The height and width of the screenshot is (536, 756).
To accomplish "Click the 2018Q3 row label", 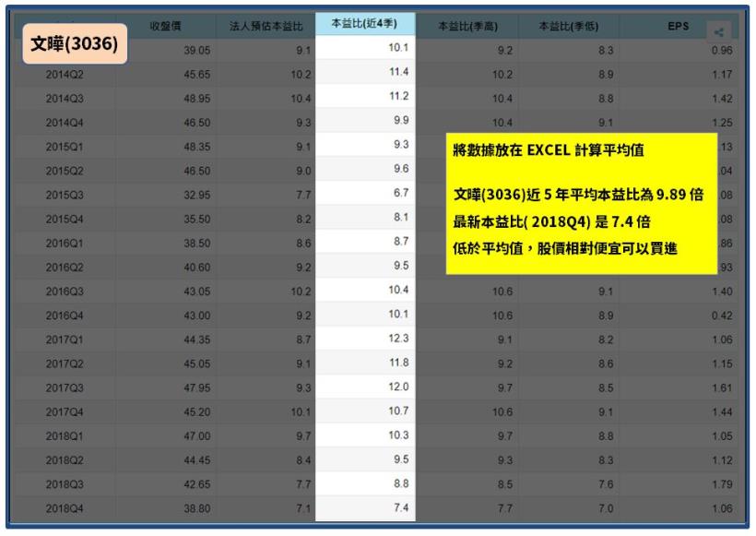I will [65, 484].
